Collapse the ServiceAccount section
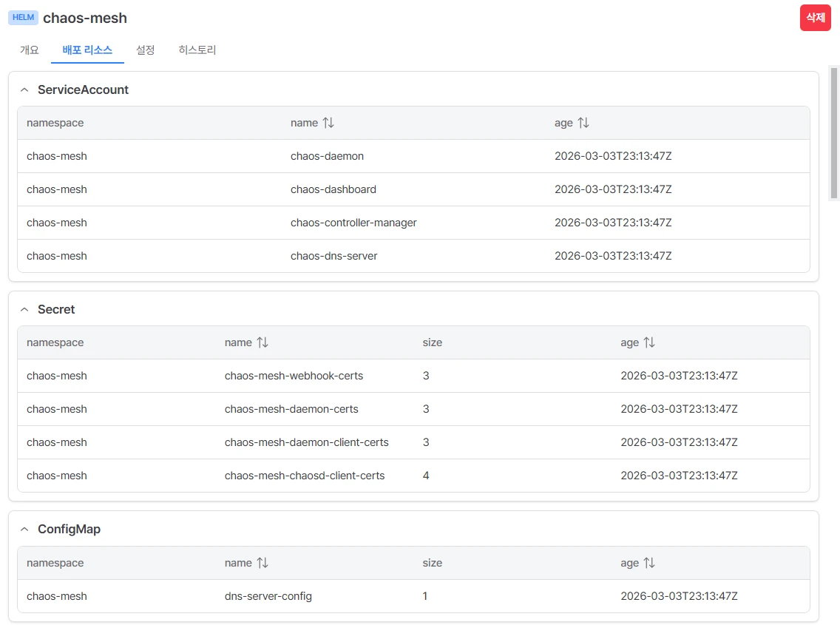 point(24,90)
